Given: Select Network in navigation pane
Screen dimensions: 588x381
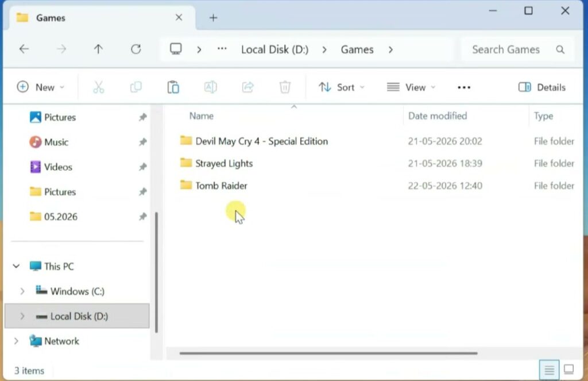Looking at the screenshot, I should 55,341.
